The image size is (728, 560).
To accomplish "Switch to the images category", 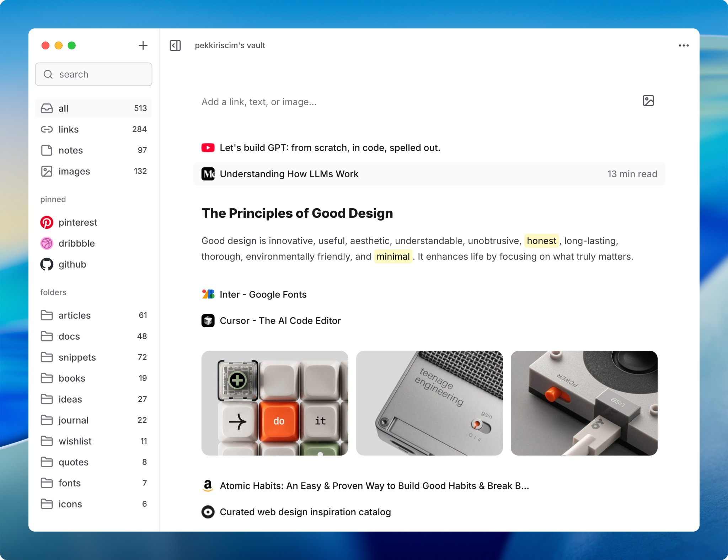I will 74,171.
